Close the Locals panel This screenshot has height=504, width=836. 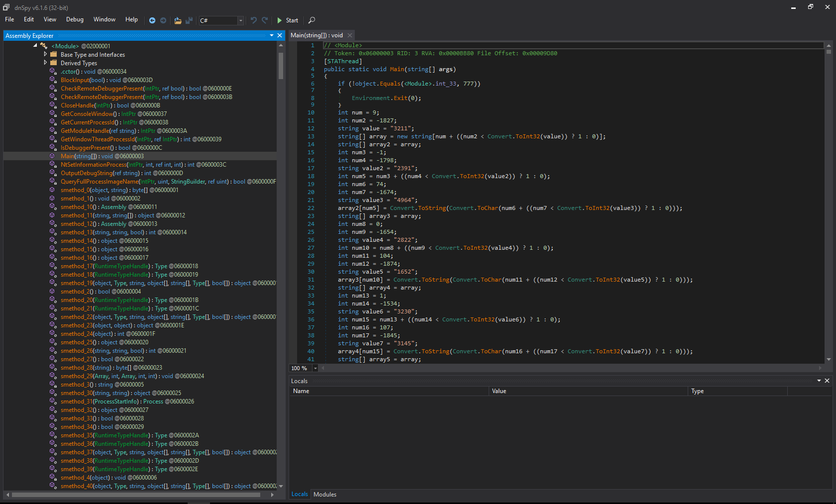point(827,381)
